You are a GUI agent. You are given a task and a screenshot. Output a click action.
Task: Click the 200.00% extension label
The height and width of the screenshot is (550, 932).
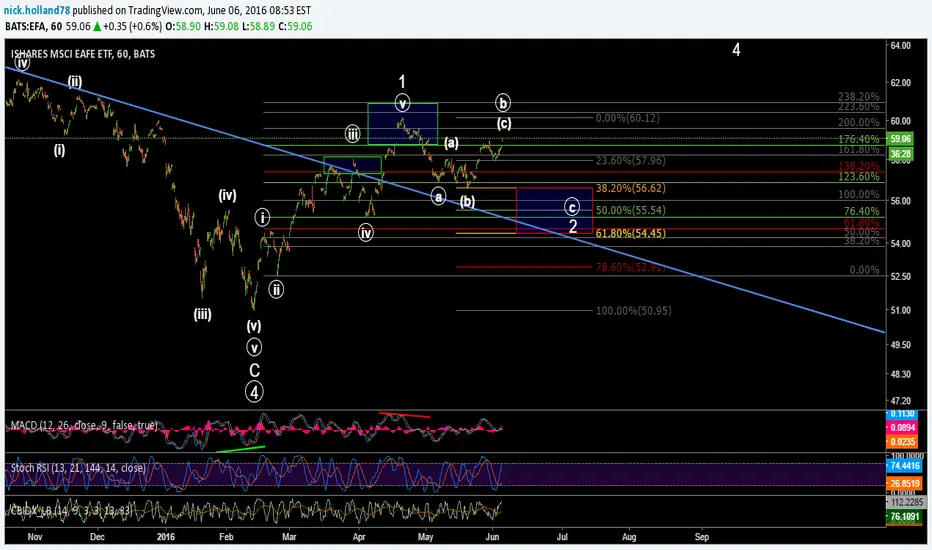point(858,122)
